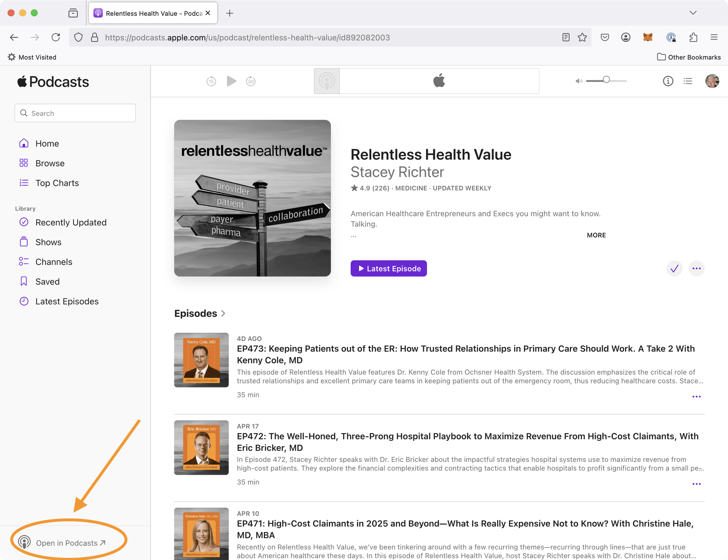
Task: Skip forward 30 seconds in player
Action: [251, 81]
